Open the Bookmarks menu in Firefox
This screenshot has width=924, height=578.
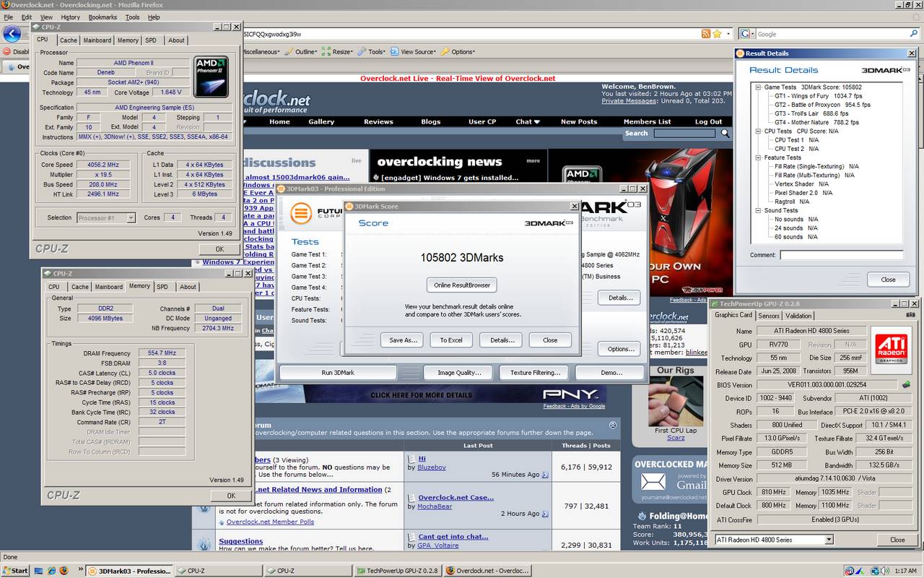tap(103, 17)
